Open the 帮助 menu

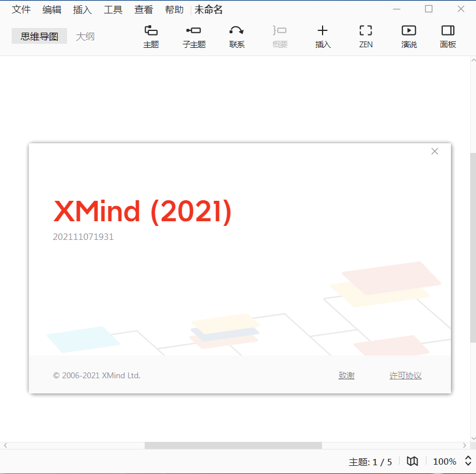(174, 9)
